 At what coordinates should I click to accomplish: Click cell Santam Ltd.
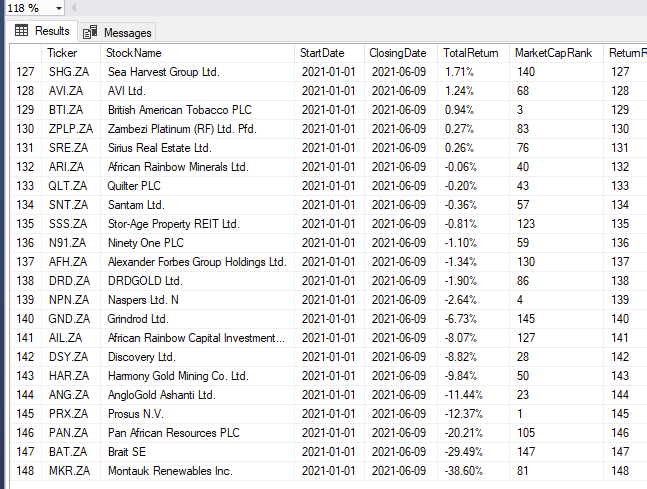tap(198, 205)
